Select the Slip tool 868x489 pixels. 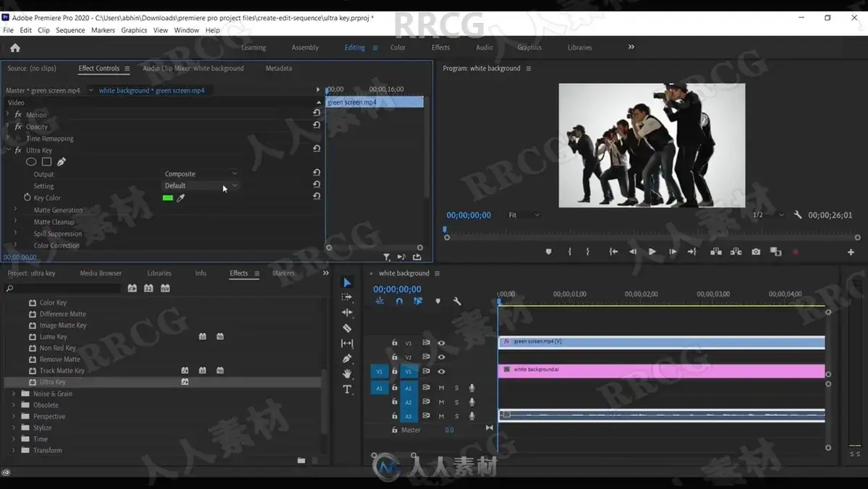click(347, 344)
